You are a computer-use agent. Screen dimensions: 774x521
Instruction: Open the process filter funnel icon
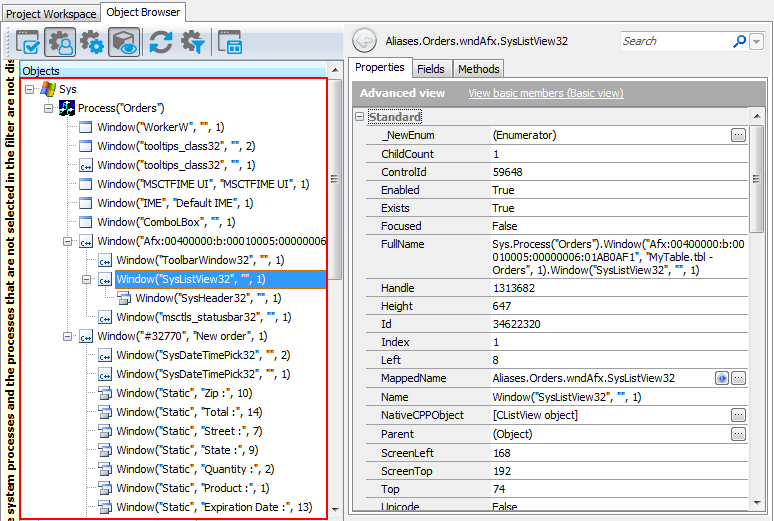coord(192,42)
